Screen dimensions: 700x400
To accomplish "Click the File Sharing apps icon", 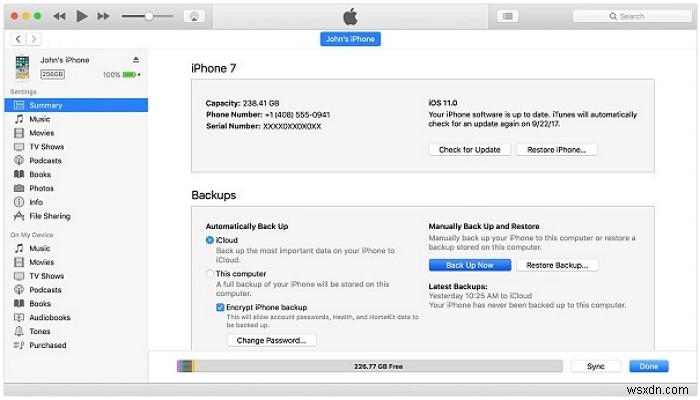I will [19, 216].
